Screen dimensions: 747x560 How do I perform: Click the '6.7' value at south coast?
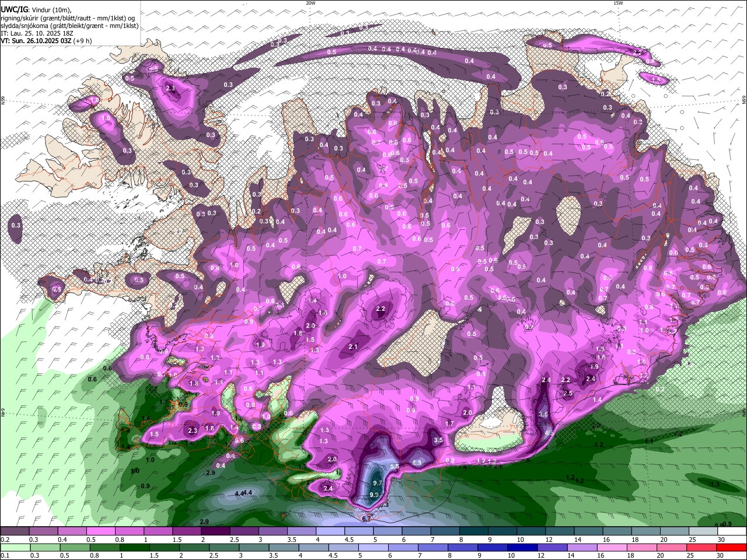tap(366, 519)
